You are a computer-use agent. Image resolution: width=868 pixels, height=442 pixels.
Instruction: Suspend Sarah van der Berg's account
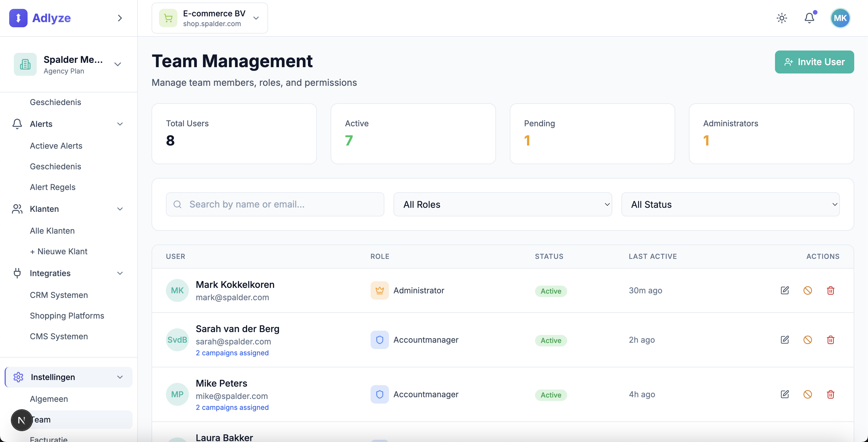[x=808, y=340]
